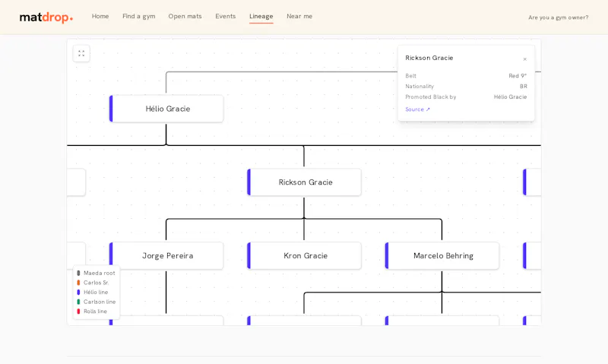Click the 'Nationality' label in panel

coord(420,87)
